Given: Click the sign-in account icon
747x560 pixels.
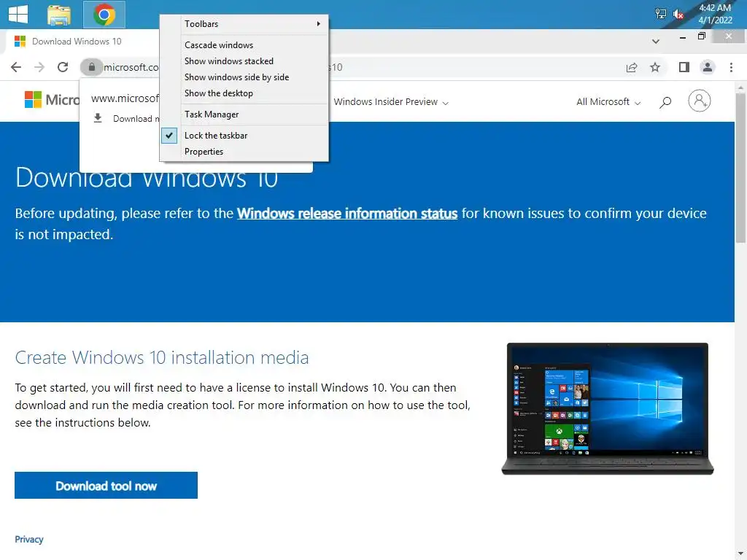Looking at the screenshot, I should pos(699,101).
